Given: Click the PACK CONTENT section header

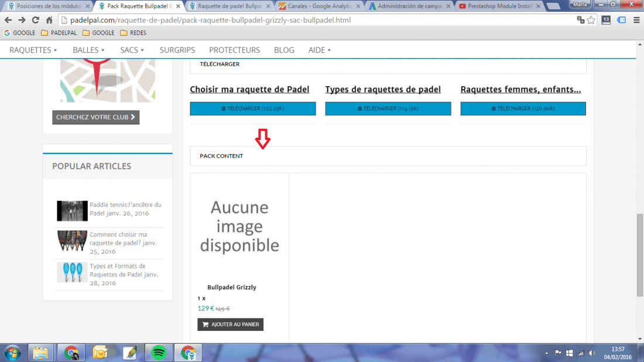Looking at the screenshot, I should pyautogui.click(x=388, y=156).
